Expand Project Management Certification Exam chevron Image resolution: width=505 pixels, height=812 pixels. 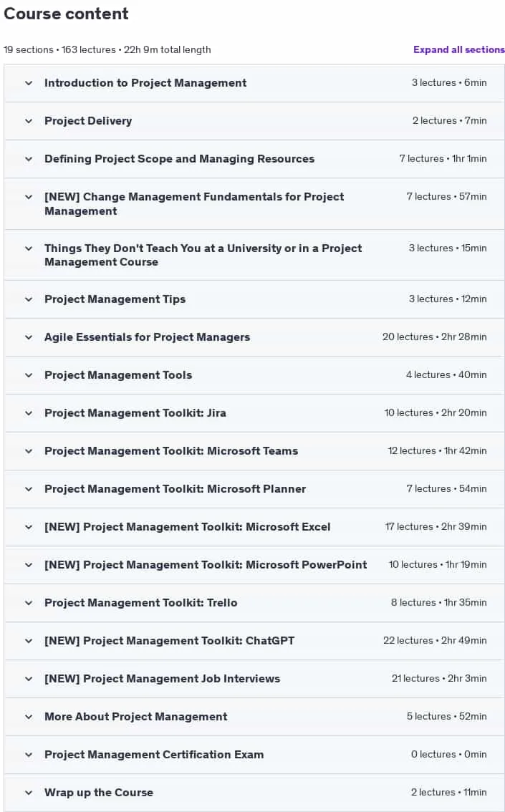point(29,755)
